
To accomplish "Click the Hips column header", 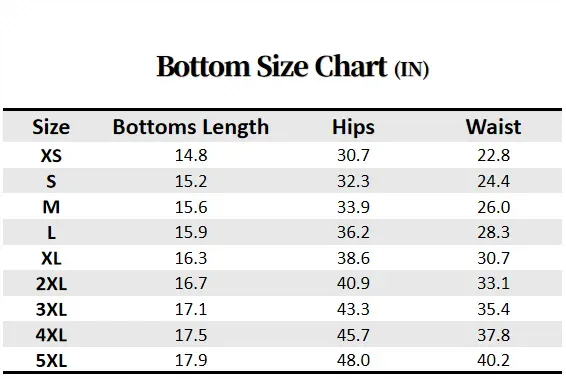I will coord(353,128).
